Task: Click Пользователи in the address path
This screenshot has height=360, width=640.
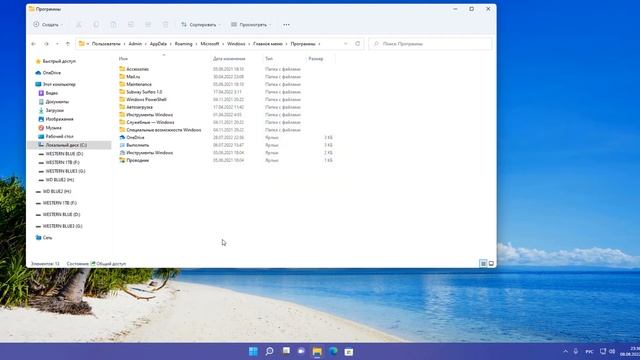Action: pyautogui.click(x=106, y=44)
